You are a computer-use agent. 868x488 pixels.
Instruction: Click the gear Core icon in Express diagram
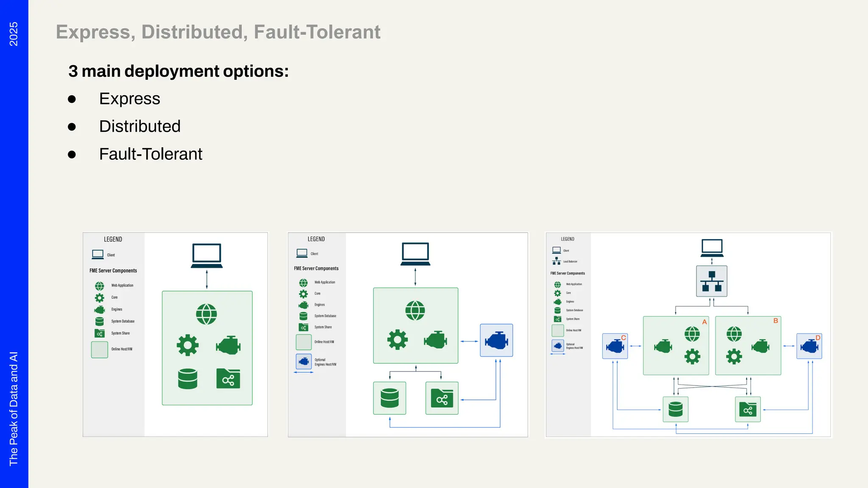[x=187, y=345]
